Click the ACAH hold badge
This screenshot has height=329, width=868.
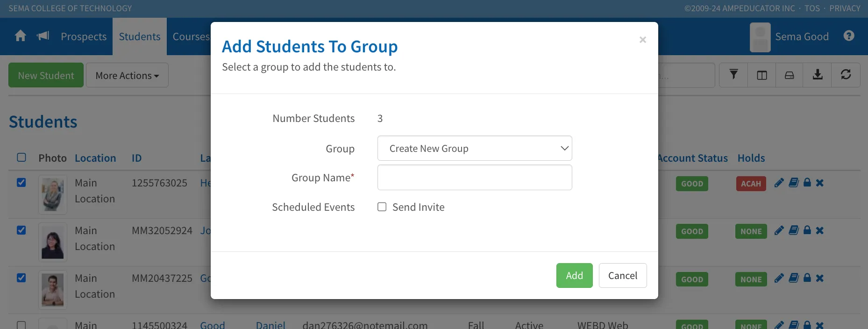pos(751,184)
